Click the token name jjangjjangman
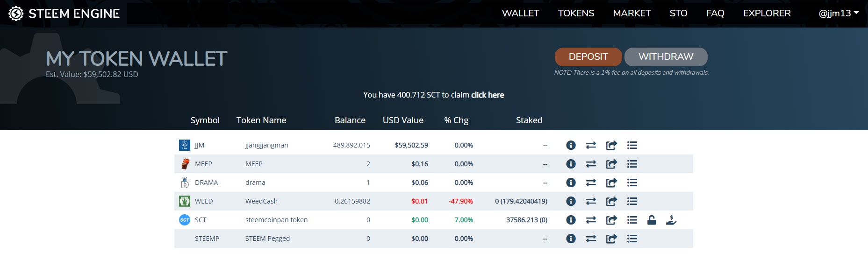Image resolution: width=868 pixels, height=274 pixels. [266, 145]
